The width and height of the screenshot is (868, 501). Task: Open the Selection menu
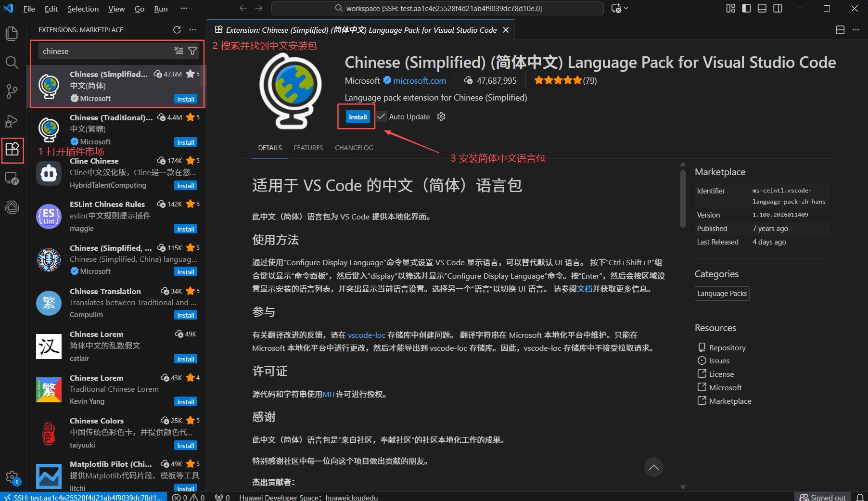click(83, 9)
